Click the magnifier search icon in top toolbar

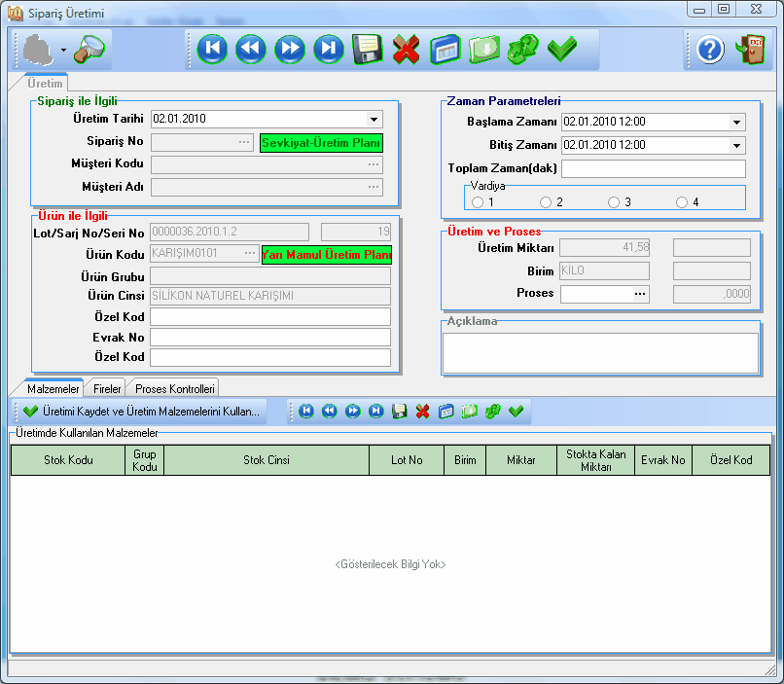click(x=89, y=50)
